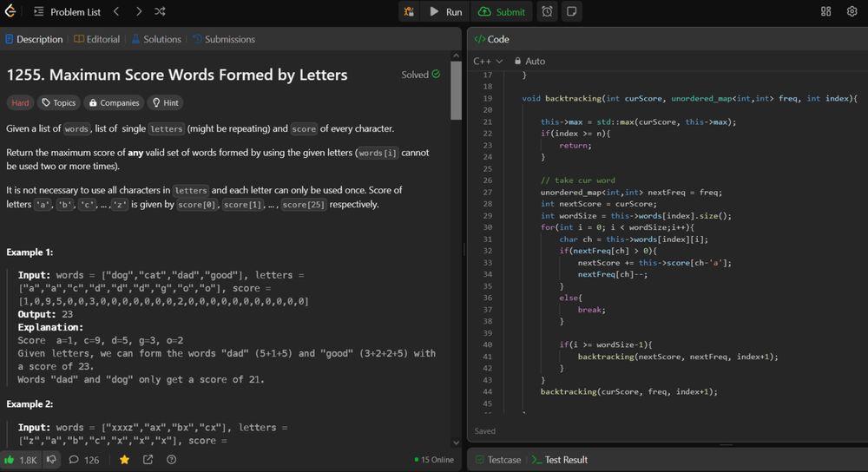868x472 pixels.
Task: Start the timer alarm clock icon
Action: pos(547,11)
